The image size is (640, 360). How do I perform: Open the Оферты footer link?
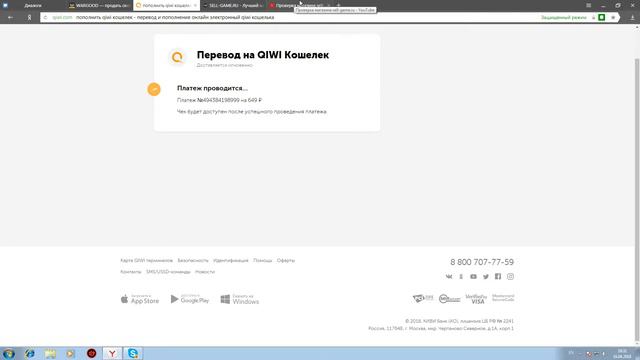pos(286,260)
